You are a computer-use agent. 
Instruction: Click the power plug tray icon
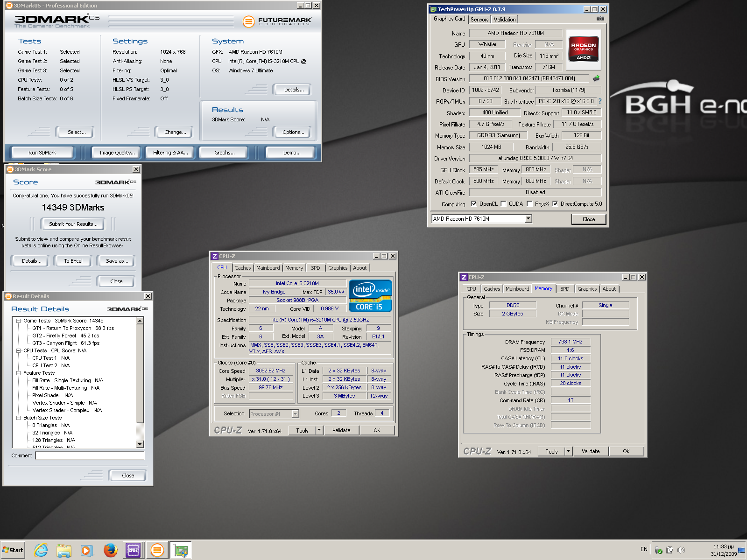(x=670, y=550)
